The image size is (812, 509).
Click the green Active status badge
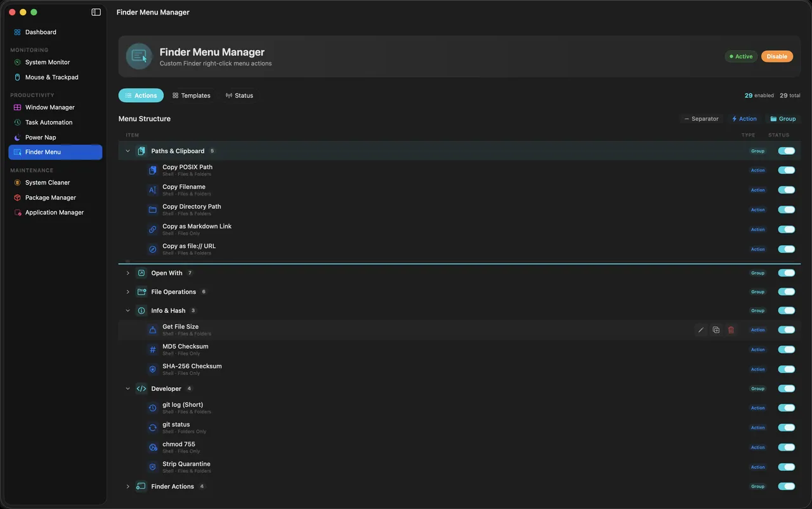click(x=741, y=56)
